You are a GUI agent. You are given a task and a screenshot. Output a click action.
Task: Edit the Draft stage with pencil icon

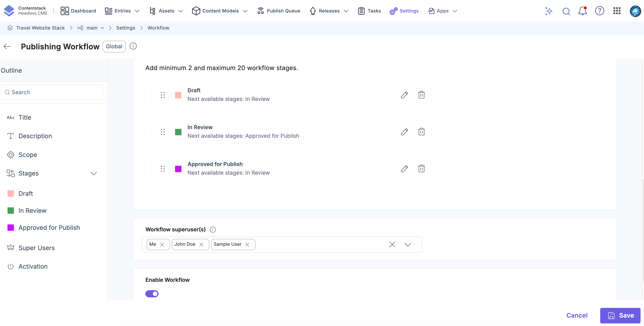point(405,95)
